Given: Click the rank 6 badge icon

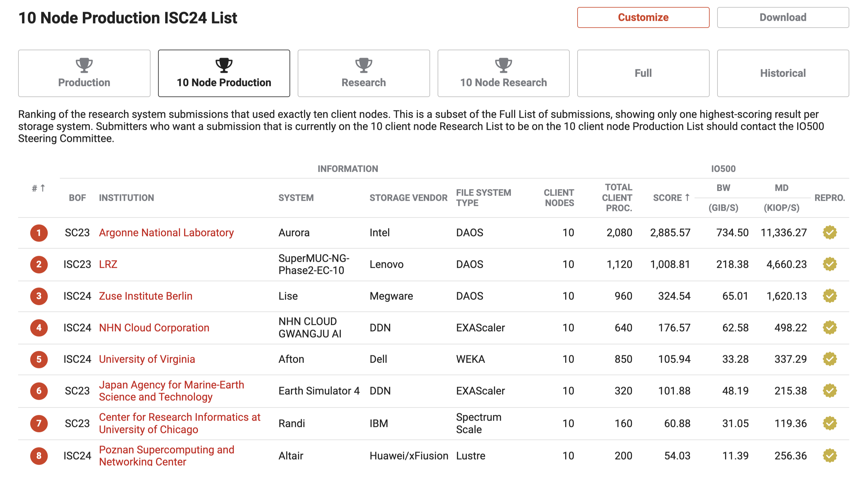Looking at the screenshot, I should 39,391.
